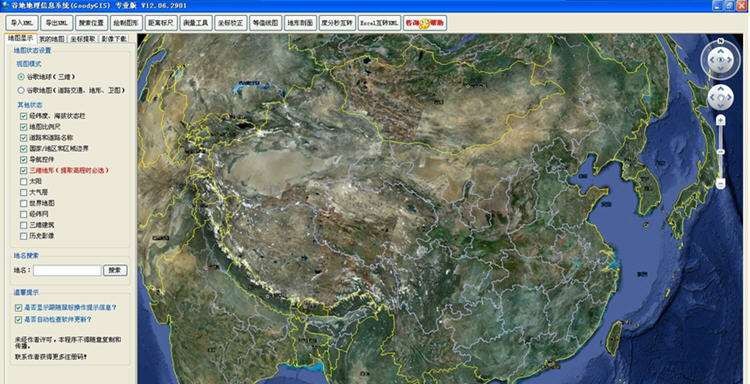Select the 距离标尺 distance ruler tool

[x=161, y=22]
